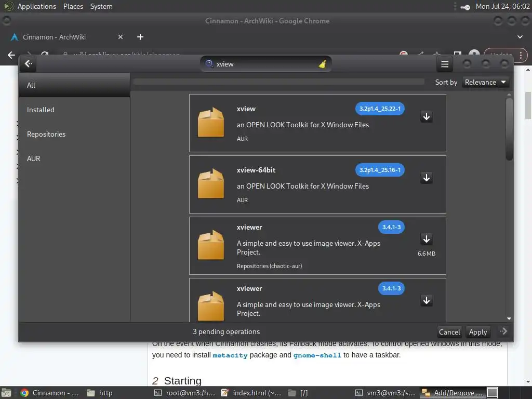Click 'Repositories (chaotic-aur)' label
Viewport: 532px width, 399px height.
click(x=269, y=266)
